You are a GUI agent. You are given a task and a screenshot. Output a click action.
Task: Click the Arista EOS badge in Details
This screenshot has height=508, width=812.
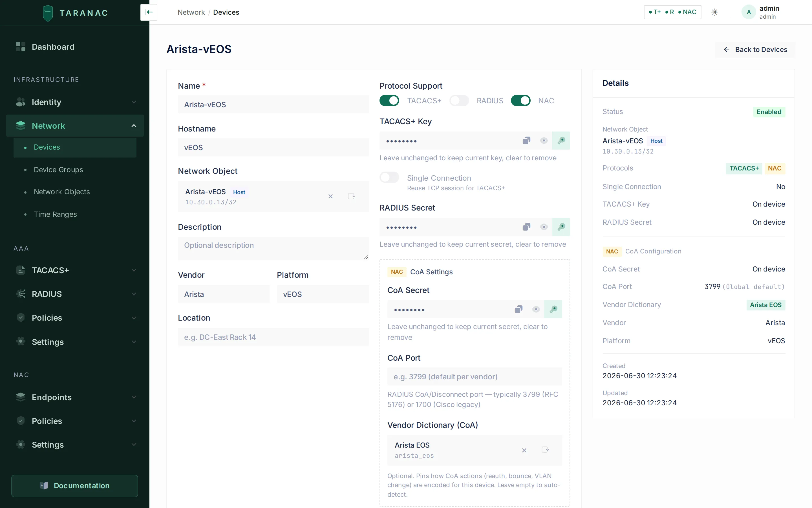click(766, 305)
